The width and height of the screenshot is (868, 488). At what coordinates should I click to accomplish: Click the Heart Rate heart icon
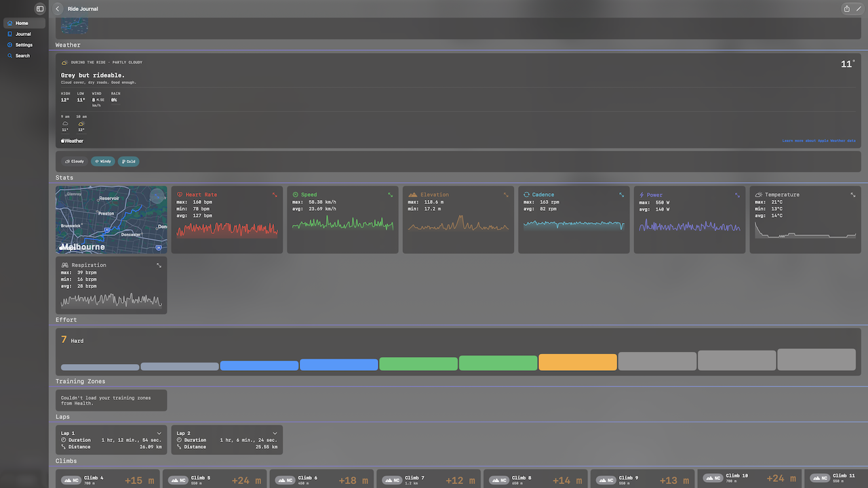click(180, 195)
